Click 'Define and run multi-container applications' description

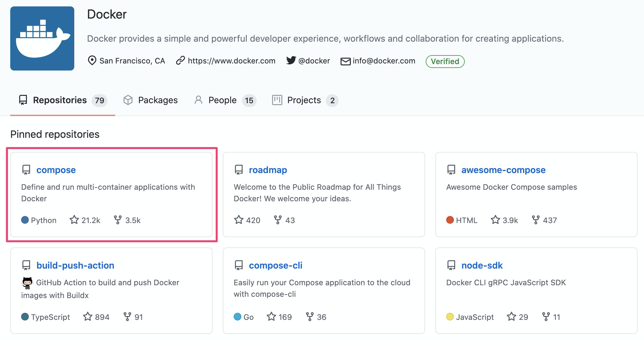click(108, 193)
